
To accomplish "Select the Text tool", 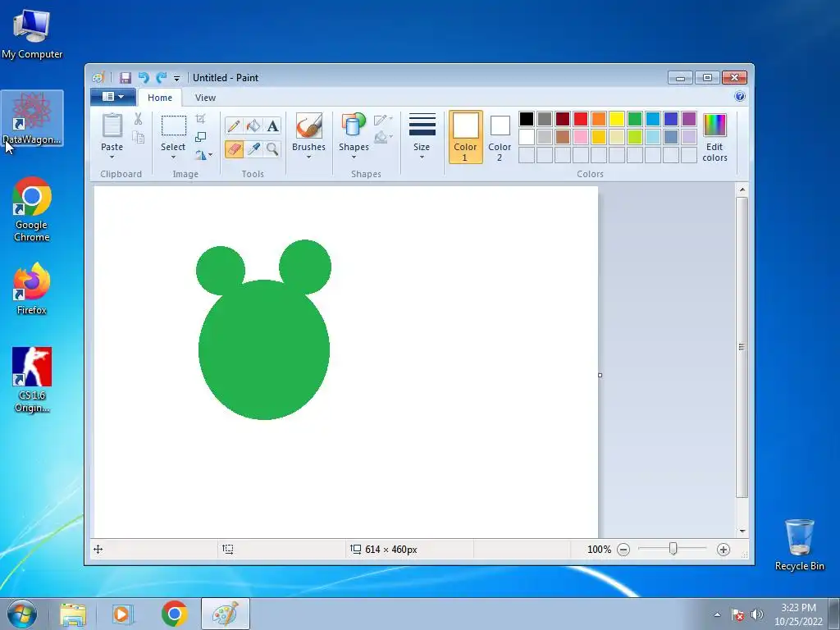I will pos(272,126).
